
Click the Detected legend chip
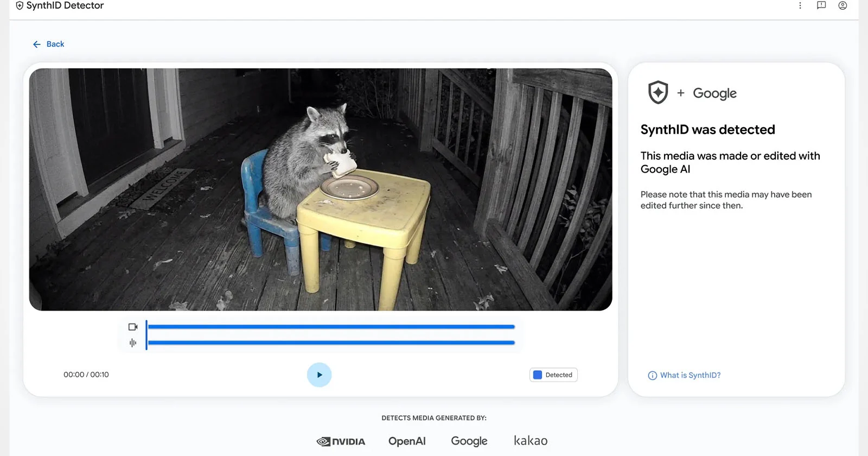point(553,375)
